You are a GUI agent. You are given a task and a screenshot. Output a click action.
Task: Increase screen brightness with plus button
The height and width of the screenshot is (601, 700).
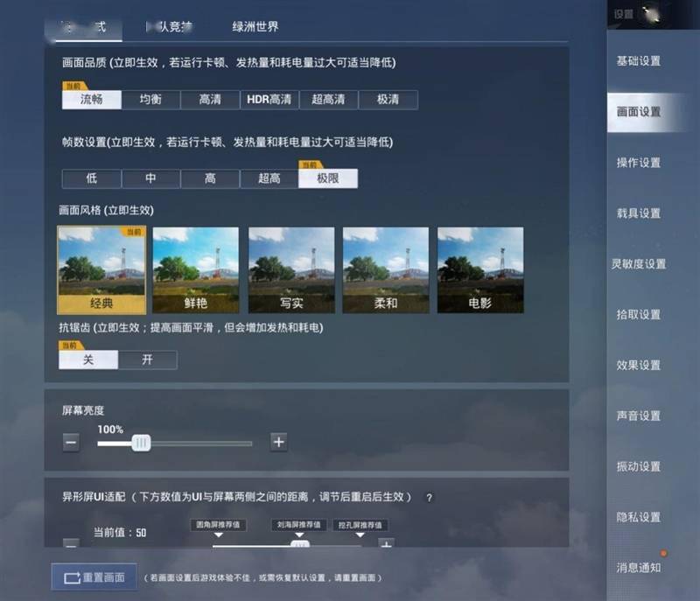(x=278, y=443)
